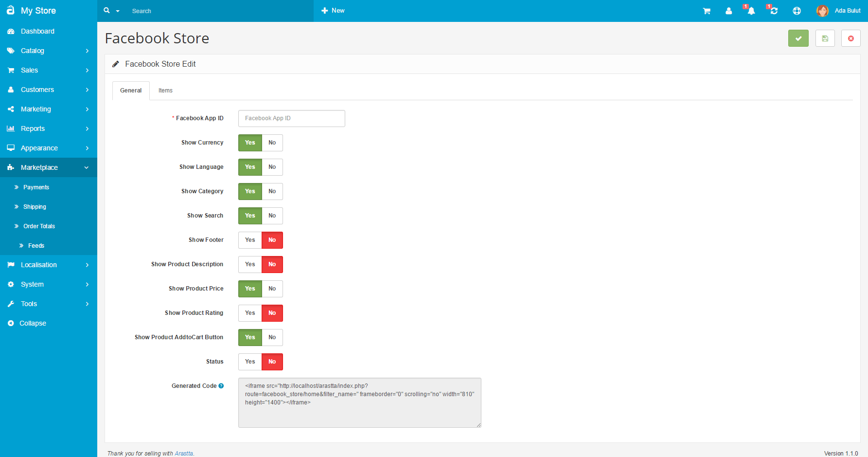The width and height of the screenshot is (868, 457).
Task: Click the Search input field
Action: (x=219, y=11)
